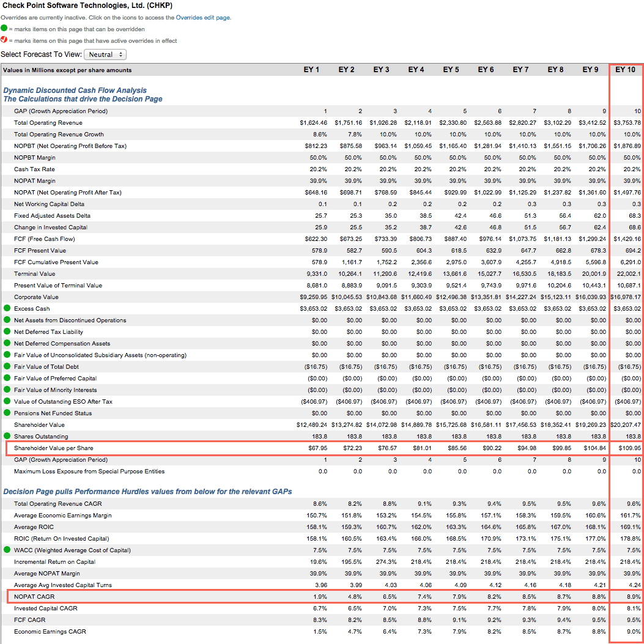Click the Terminal Value row label

[x=34, y=274]
